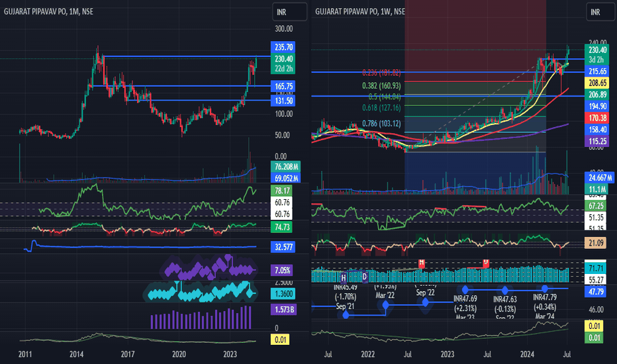Select the 235.70 horizontal line price label
Screen dimensions: 617x364
point(283,47)
